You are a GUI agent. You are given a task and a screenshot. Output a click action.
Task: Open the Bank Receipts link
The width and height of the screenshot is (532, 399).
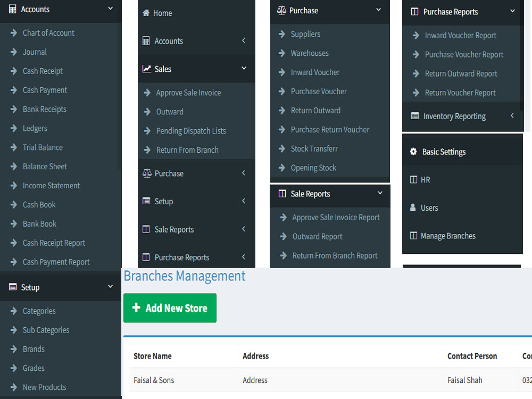(x=45, y=109)
